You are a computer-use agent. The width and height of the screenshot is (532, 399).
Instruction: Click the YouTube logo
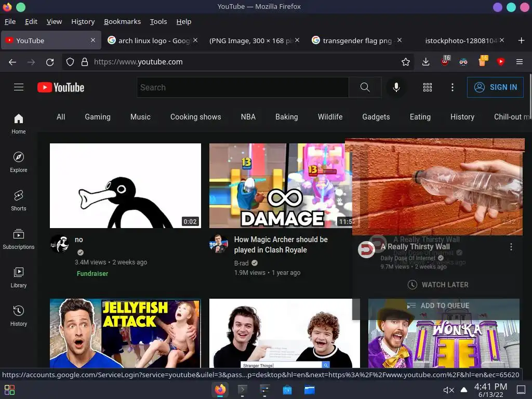tap(61, 87)
